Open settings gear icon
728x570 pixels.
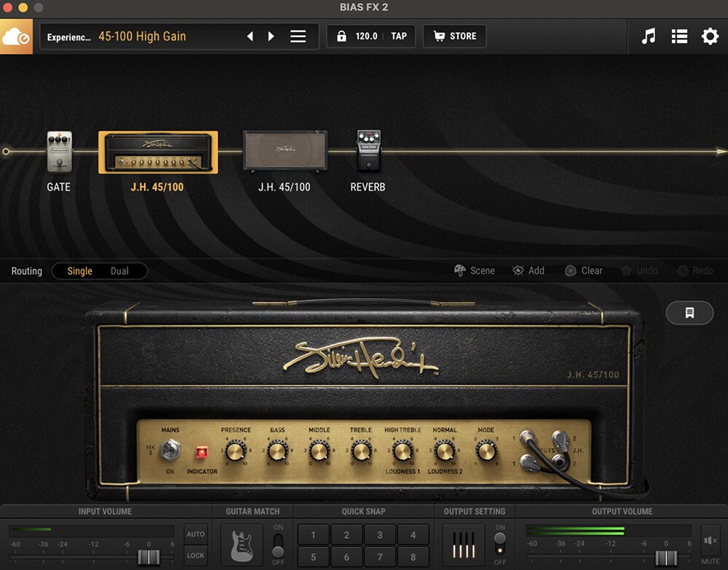click(710, 36)
